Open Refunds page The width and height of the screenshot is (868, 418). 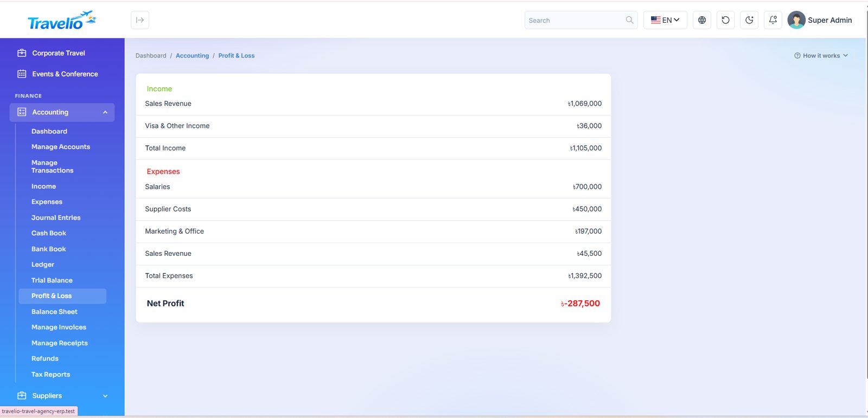point(45,359)
